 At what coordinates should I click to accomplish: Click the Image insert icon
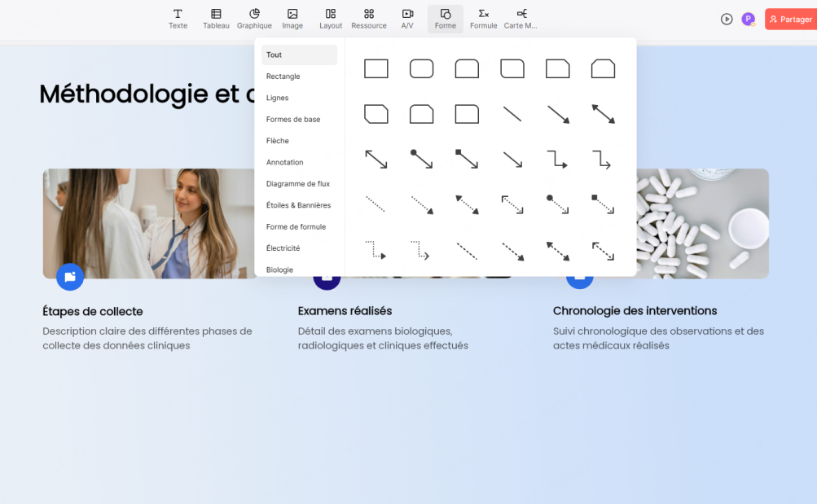[292, 19]
